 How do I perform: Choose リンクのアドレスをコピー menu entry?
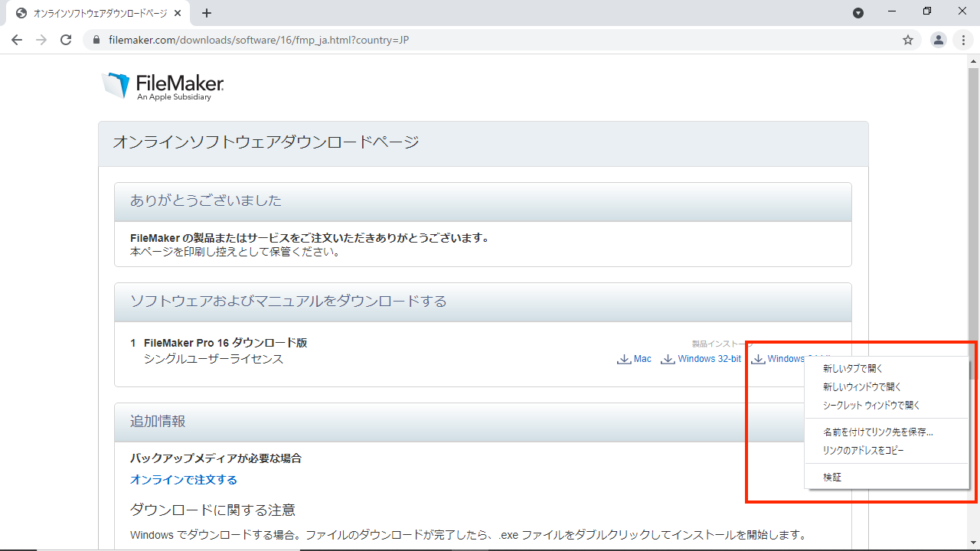coord(887,451)
